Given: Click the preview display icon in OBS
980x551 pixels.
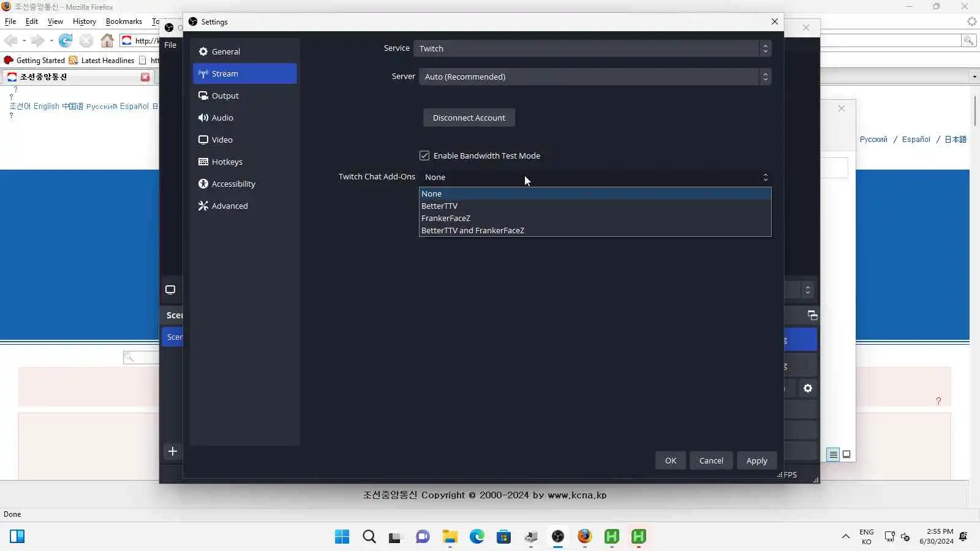Looking at the screenshot, I should (x=170, y=290).
